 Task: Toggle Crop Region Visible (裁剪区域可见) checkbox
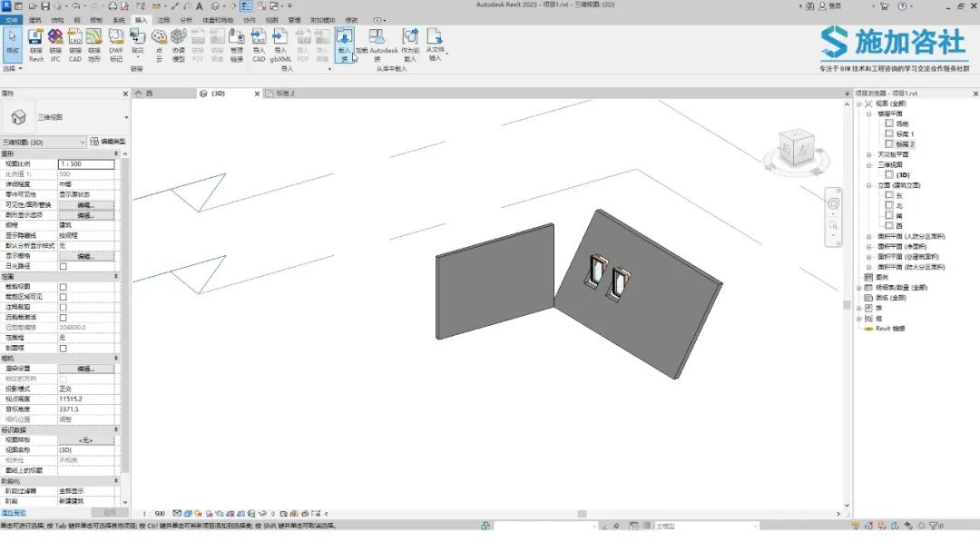[x=64, y=297]
